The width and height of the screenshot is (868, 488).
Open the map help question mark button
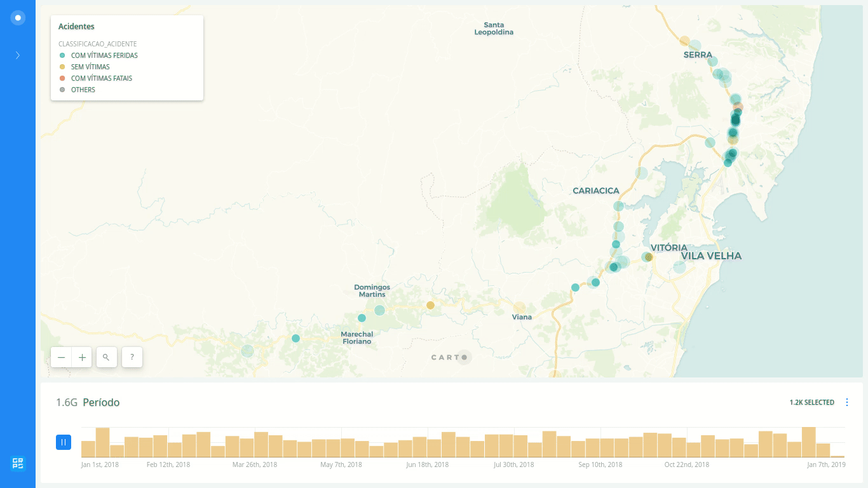click(132, 357)
